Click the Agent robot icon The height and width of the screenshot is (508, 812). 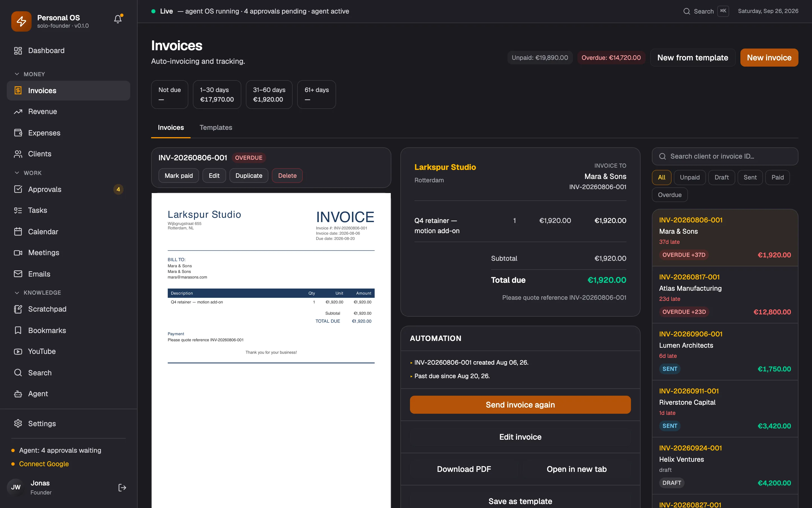point(18,394)
